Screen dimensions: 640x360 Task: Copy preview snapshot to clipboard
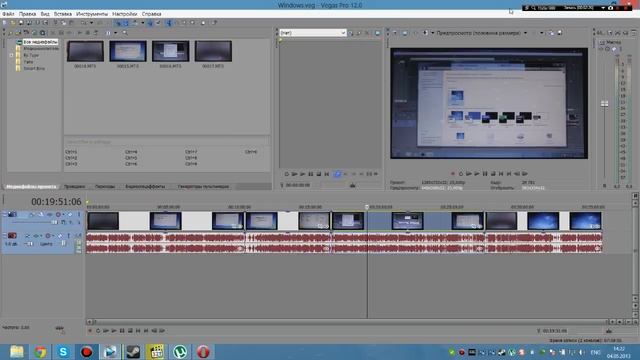[x=551, y=33]
